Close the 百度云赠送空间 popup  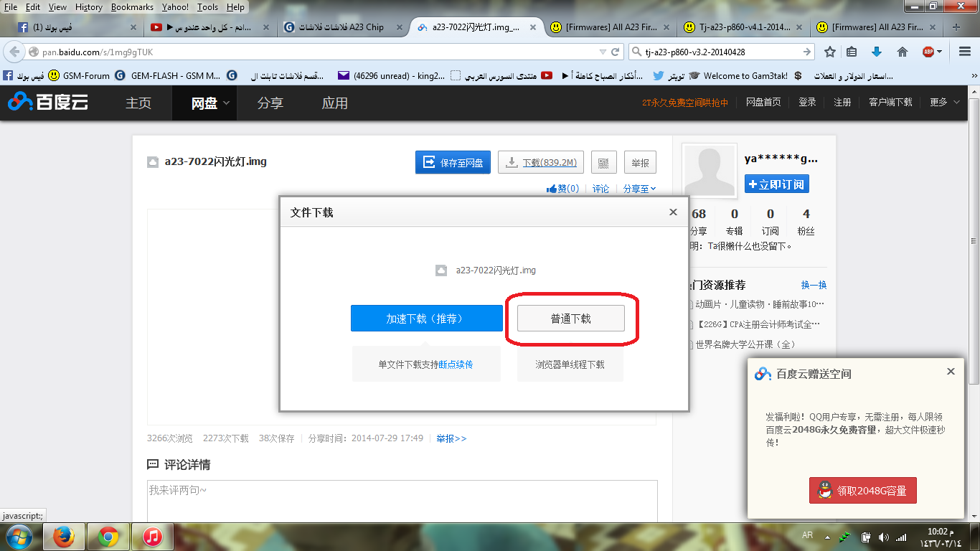point(951,372)
